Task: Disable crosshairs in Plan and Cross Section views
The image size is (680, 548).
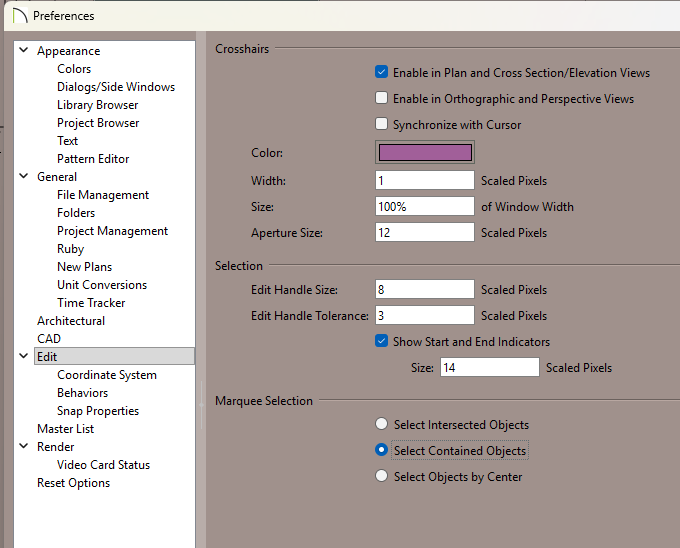Action: pyautogui.click(x=381, y=73)
